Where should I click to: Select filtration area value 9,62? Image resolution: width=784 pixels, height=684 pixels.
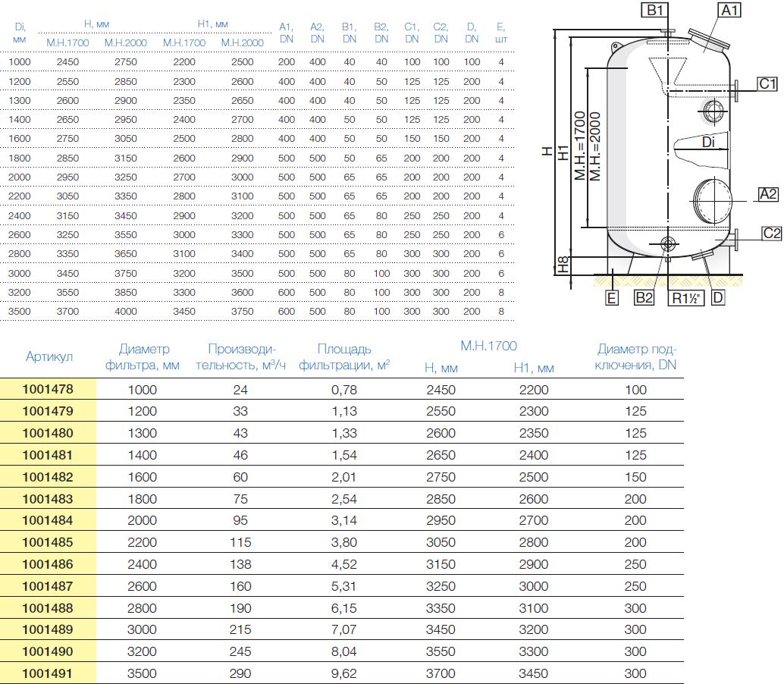point(344,673)
